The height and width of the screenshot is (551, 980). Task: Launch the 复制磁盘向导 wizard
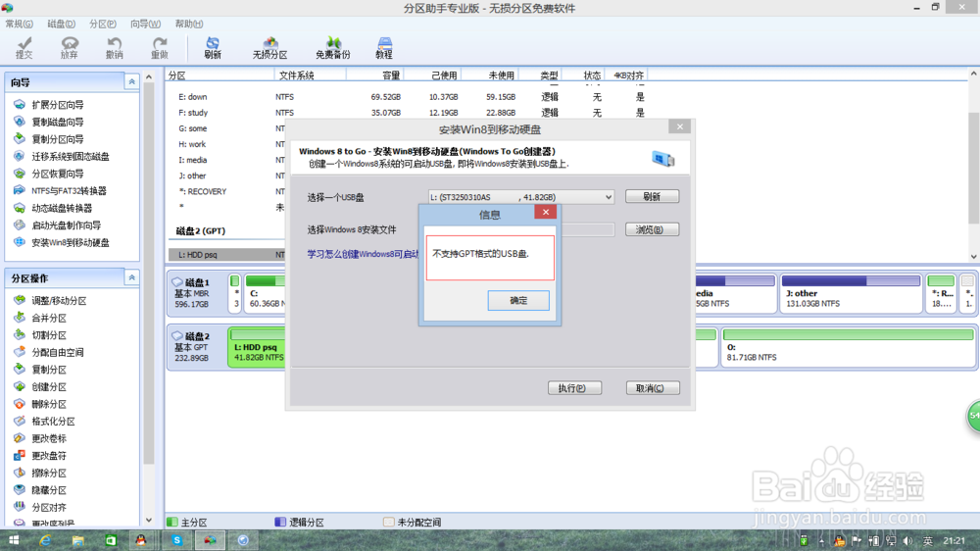point(57,122)
